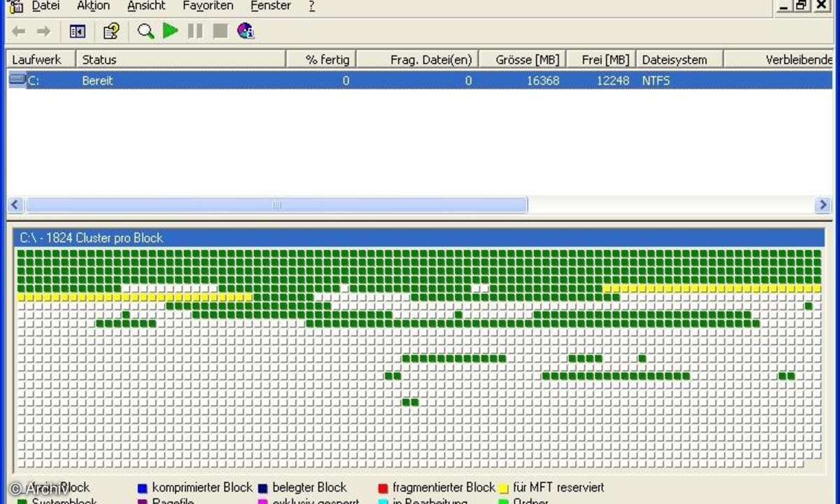Open the Datei menu
Screen dimensions: 840x504
[x=45, y=6]
